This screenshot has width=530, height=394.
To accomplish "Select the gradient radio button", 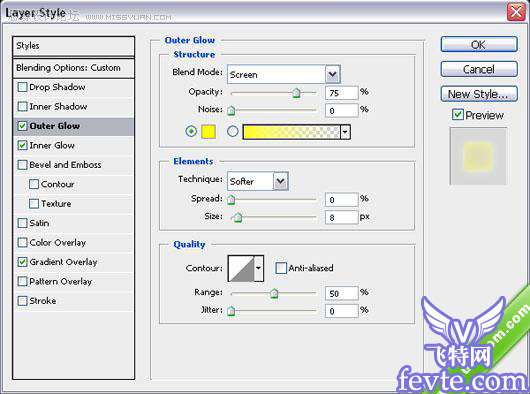I will (233, 131).
